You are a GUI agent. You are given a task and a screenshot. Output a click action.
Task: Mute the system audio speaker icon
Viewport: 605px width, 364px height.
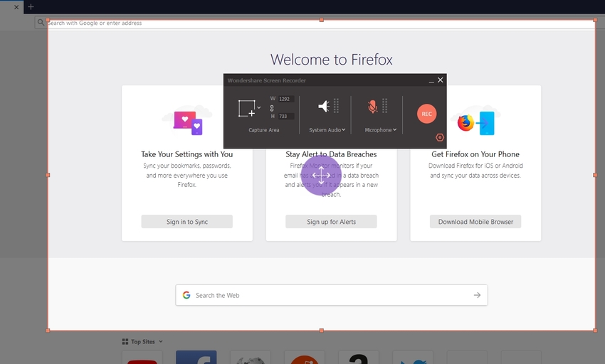[324, 106]
